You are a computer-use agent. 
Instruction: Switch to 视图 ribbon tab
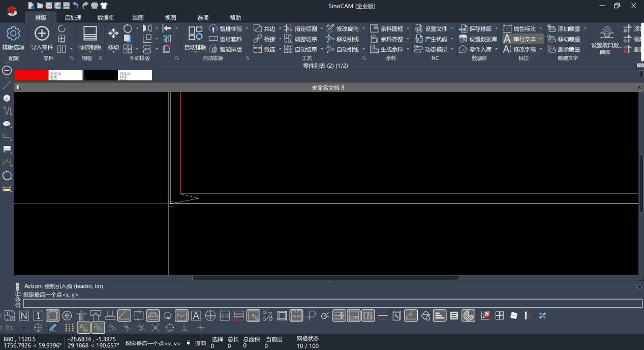point(170,18)
